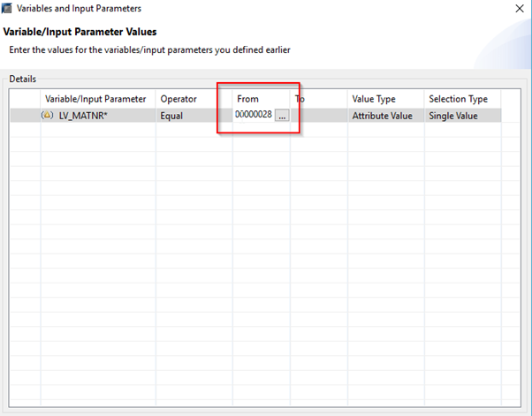
Task: Click the Details group label
Action: tap(22, 79)
